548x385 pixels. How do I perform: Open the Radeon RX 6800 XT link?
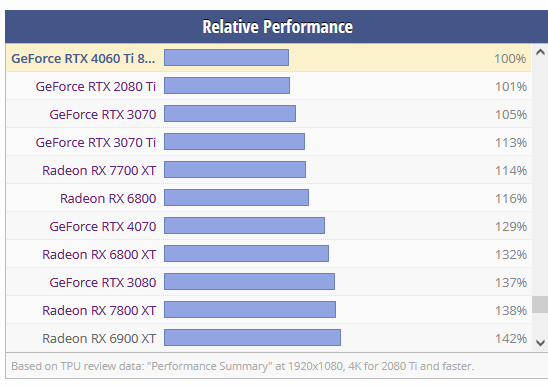pyautogui.click(x=99, y=254)
